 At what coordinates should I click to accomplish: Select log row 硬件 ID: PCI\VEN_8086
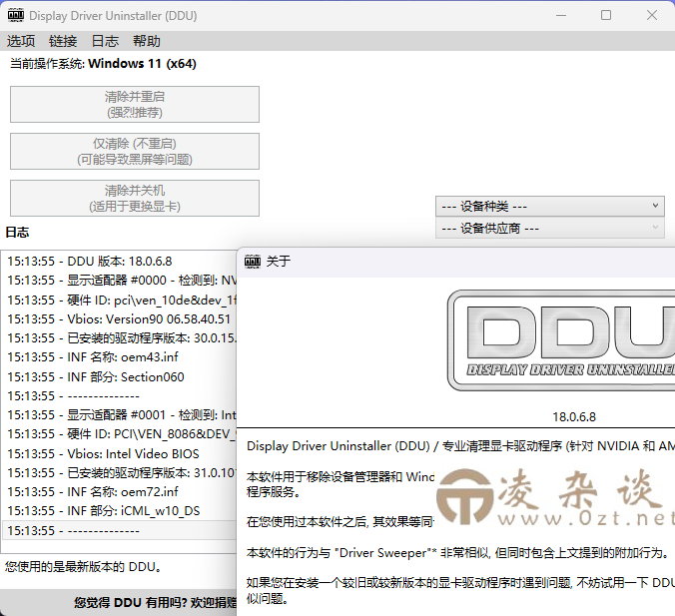coord(119,434)
